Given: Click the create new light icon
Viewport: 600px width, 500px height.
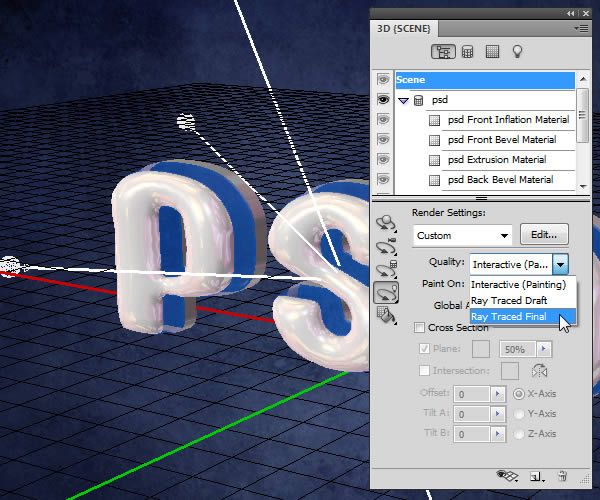Looking at the screenshot, I should (x=537, y=477).
